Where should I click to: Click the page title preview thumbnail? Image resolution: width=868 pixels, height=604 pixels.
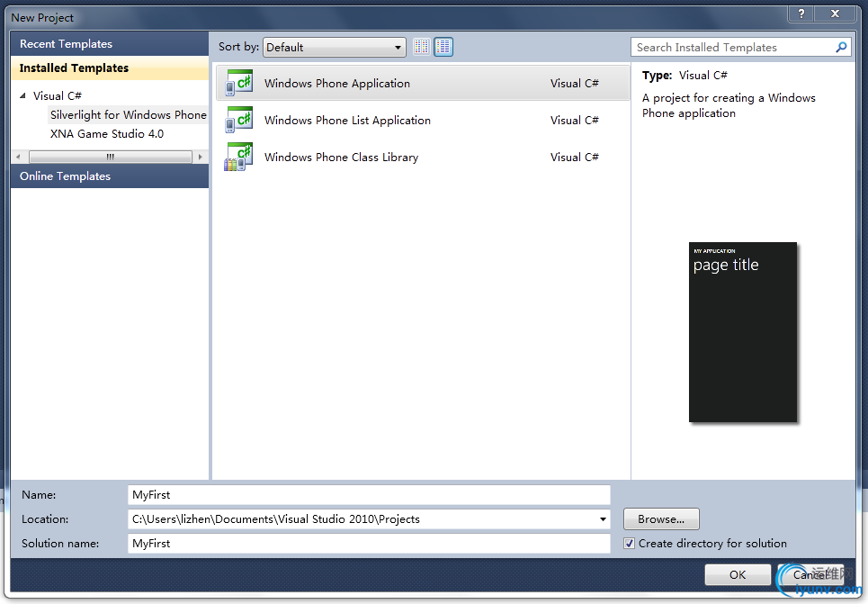point(743,332)
